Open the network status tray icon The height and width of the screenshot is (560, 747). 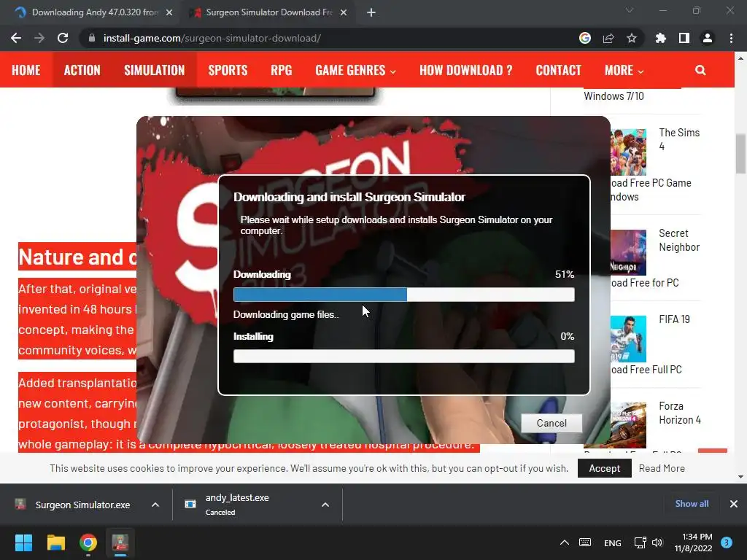click(x=640, y=542)
